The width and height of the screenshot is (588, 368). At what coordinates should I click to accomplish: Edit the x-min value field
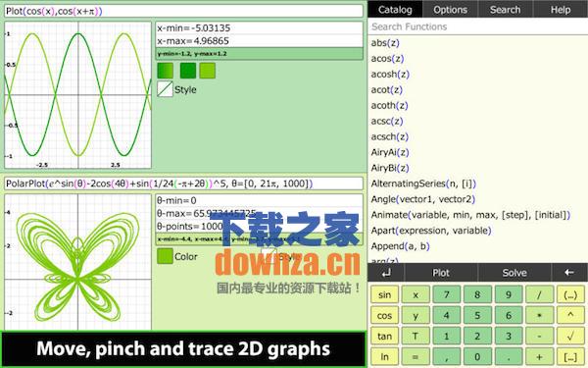tap(259, 28)
